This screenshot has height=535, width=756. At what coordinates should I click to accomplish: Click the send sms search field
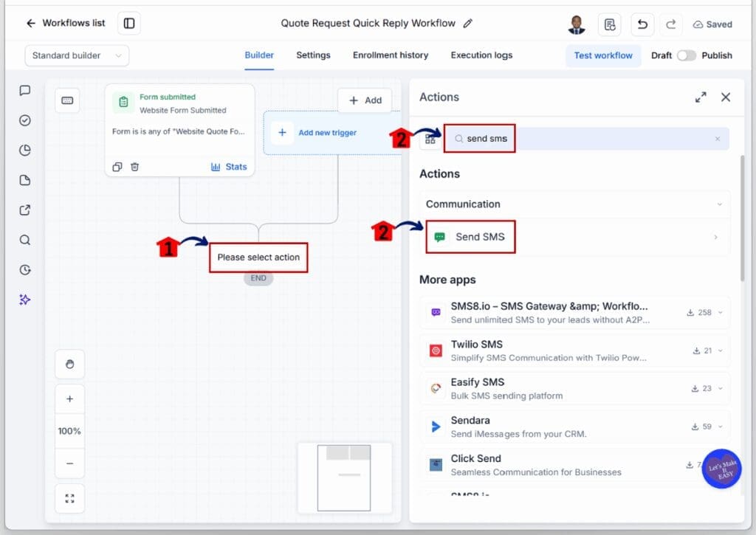click(x=585, y=139)
